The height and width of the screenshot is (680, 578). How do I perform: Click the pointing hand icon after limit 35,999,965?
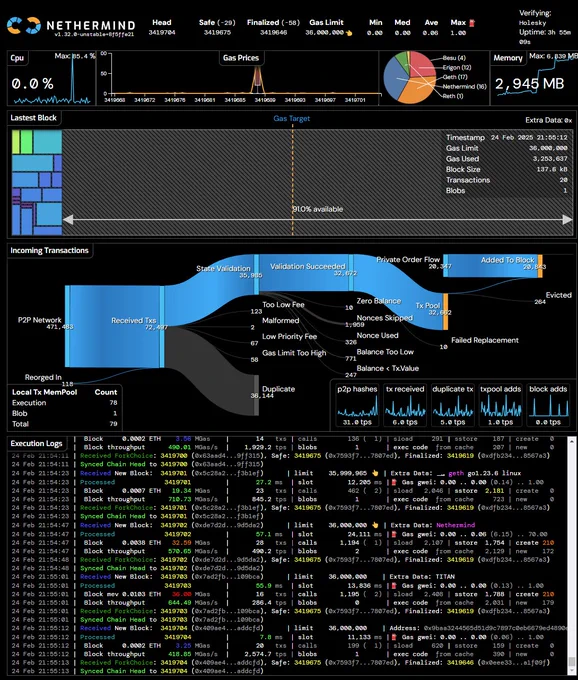tap(375, 473)
